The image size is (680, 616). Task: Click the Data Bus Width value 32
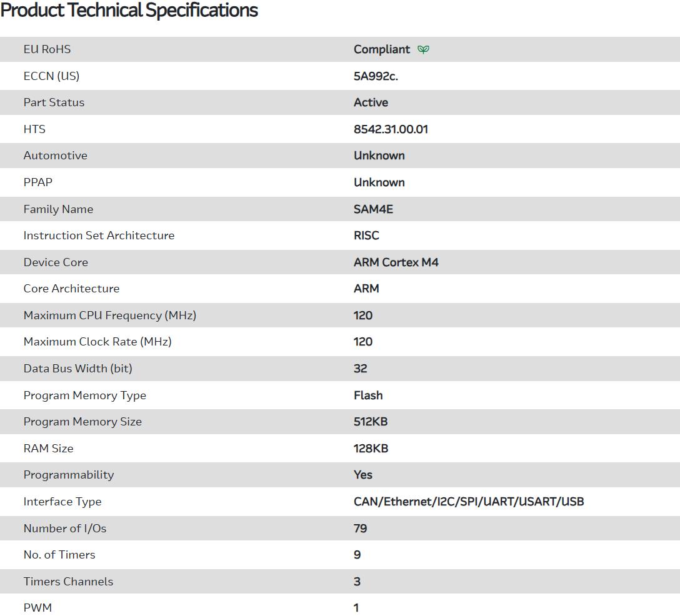tap(361, 369)
